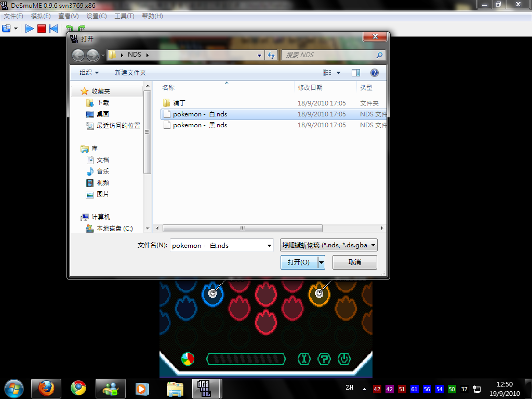Viewport: 532px width, 399px height.
Task: Select 计算机 in the navigation pane
Action: point(100,217)
